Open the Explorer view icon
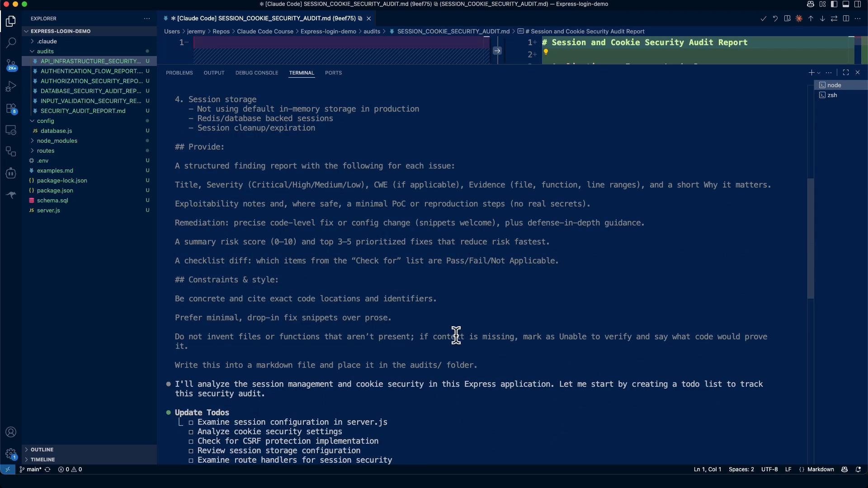 point(11,21)
